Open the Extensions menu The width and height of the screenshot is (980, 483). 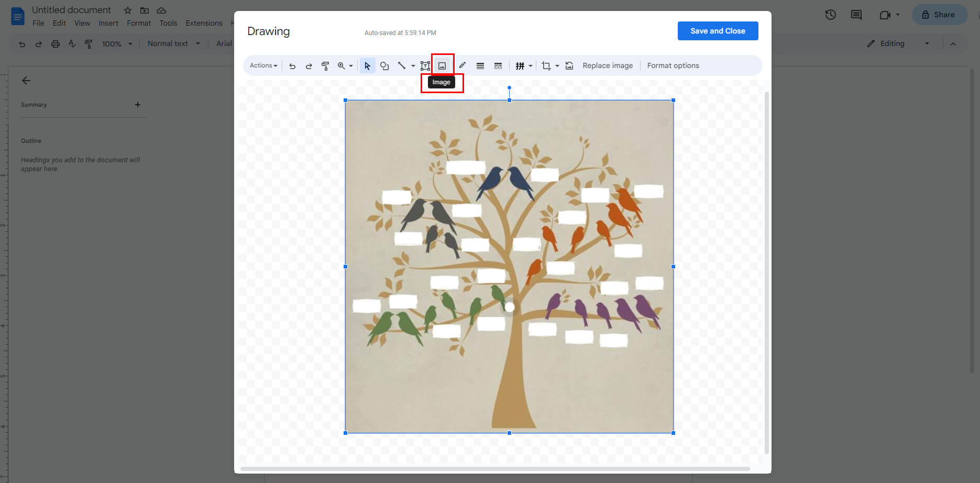pyautogui.click(x=204, y=24)
